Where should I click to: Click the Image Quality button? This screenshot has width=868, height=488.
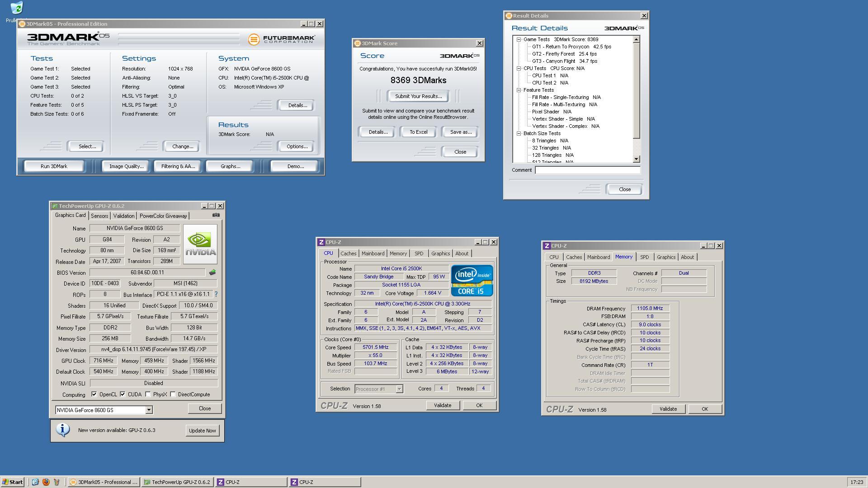(126, 166)
